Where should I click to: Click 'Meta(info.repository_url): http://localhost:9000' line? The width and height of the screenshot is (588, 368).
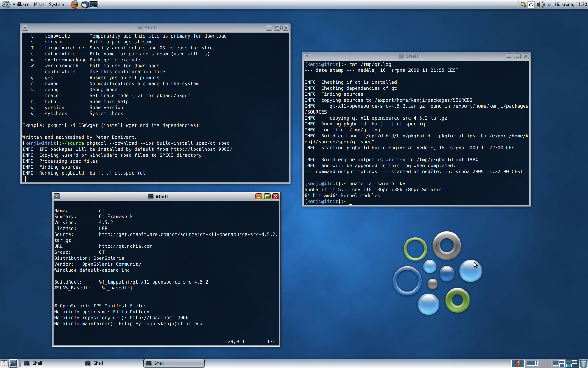click(121, 318)
